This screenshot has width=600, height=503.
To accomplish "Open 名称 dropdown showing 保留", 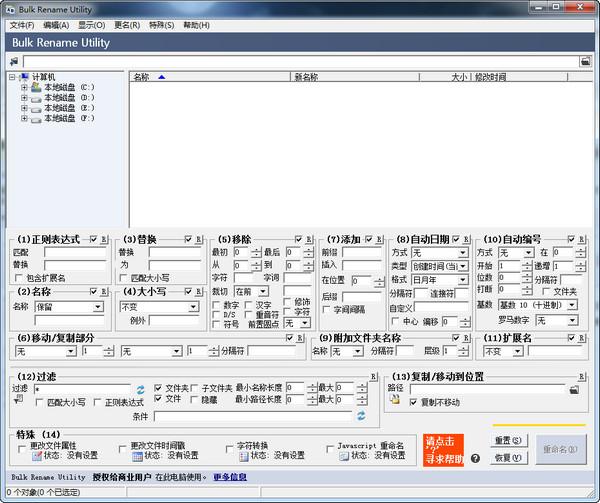I will (x=69, y=307).
